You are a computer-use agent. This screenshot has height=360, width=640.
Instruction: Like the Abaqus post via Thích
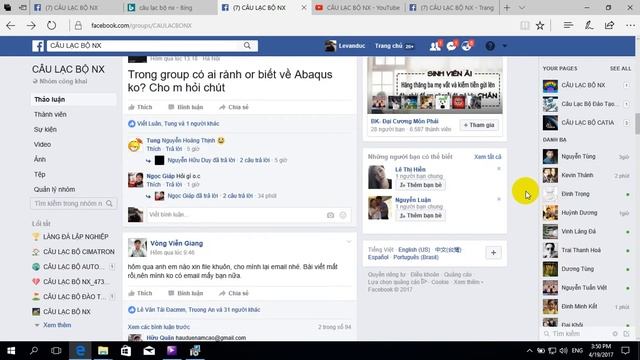point(140,107)
